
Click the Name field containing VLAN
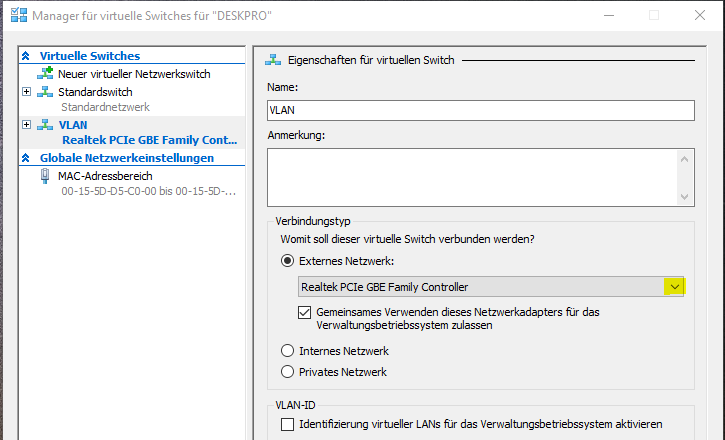click(481, 110)
